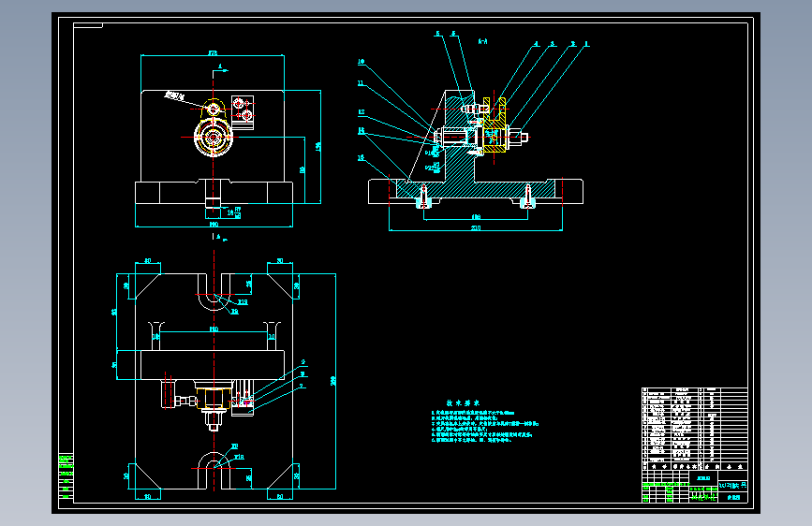Select the 230 dimension under section view
The image size is (812, 526).
(476, 227)
